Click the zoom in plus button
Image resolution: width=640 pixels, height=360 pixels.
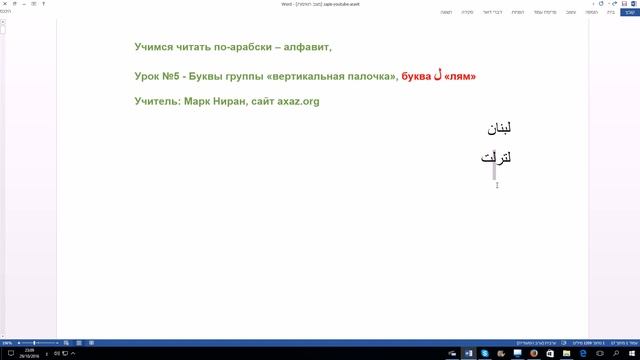19,343
